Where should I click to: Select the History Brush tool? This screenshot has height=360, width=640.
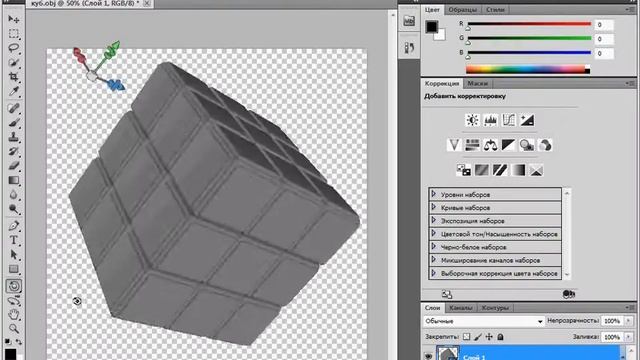pyautogui.click(x=13, y=151)
